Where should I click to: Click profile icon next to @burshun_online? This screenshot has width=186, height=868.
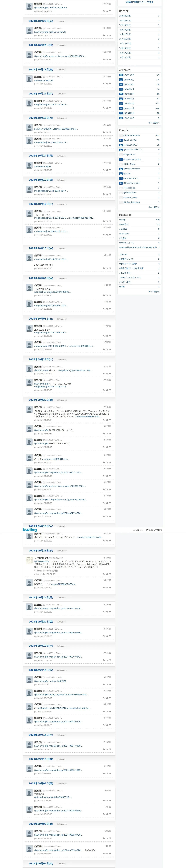click(121, 183)
